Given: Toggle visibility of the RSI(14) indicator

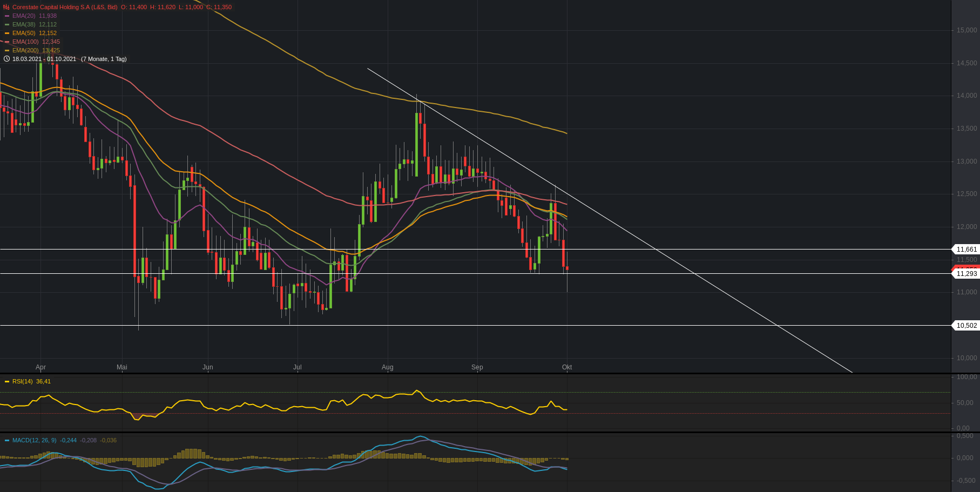Looking at the screenshot, I should click(x=22, y=381).
